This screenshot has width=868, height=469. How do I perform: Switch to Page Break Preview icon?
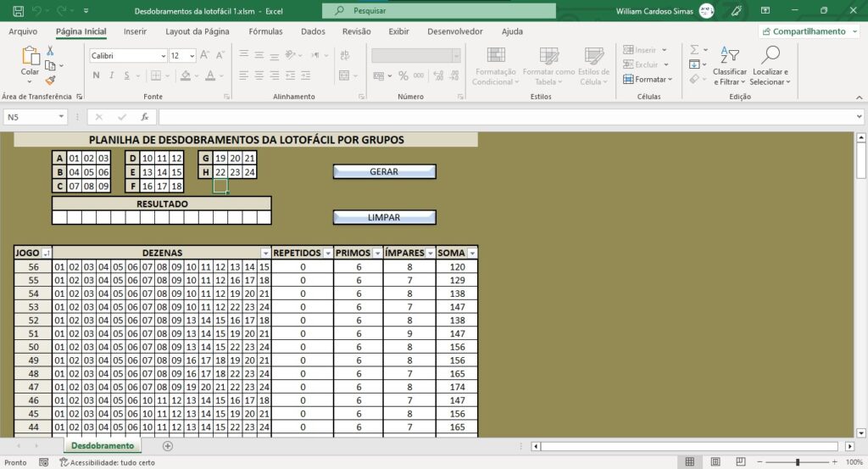point(741,462)
